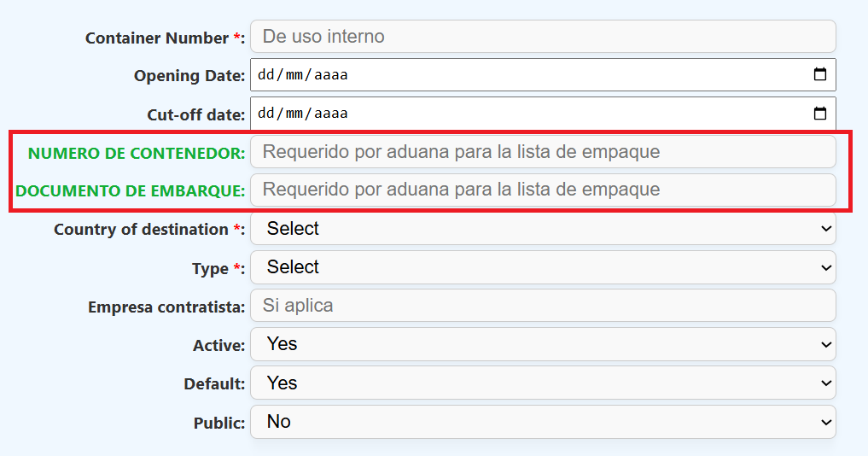The image size is (868, 456).
Task: Click the Country of destination label
Action: pyautogui.click(x=141, y=230)
